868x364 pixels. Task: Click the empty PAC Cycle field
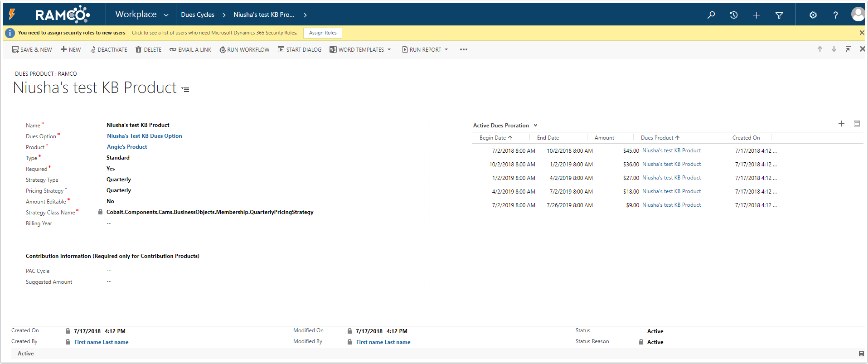pyautogui.click(x=109, y=271)
